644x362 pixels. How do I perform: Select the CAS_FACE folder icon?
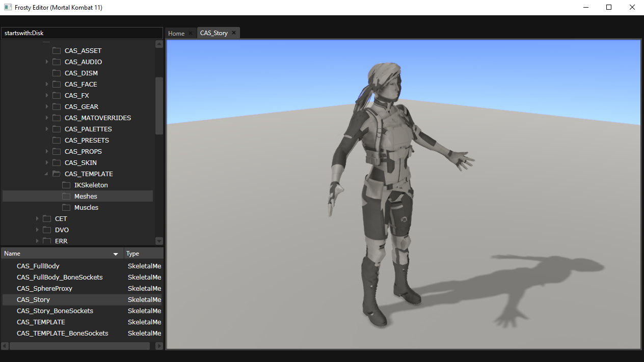point(57,85)
